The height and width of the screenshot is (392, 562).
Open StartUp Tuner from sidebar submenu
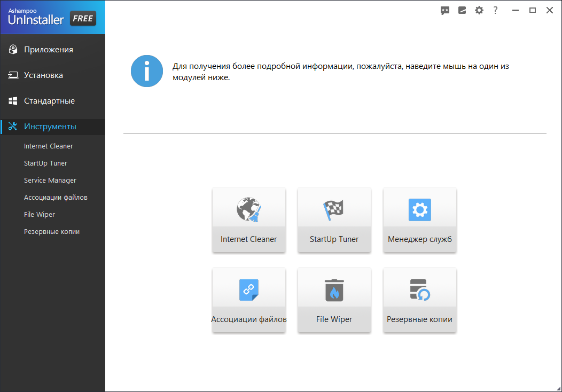[x=45, y=163]
